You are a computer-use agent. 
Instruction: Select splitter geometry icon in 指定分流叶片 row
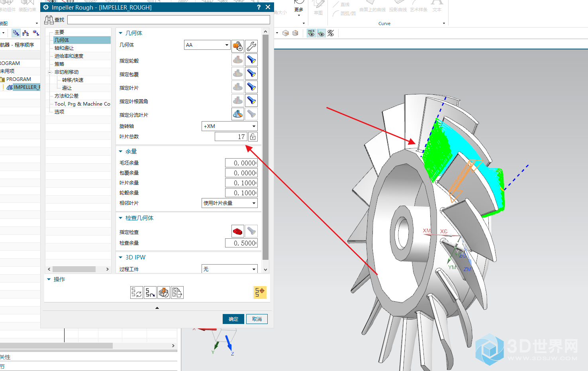tap(238, 114)
